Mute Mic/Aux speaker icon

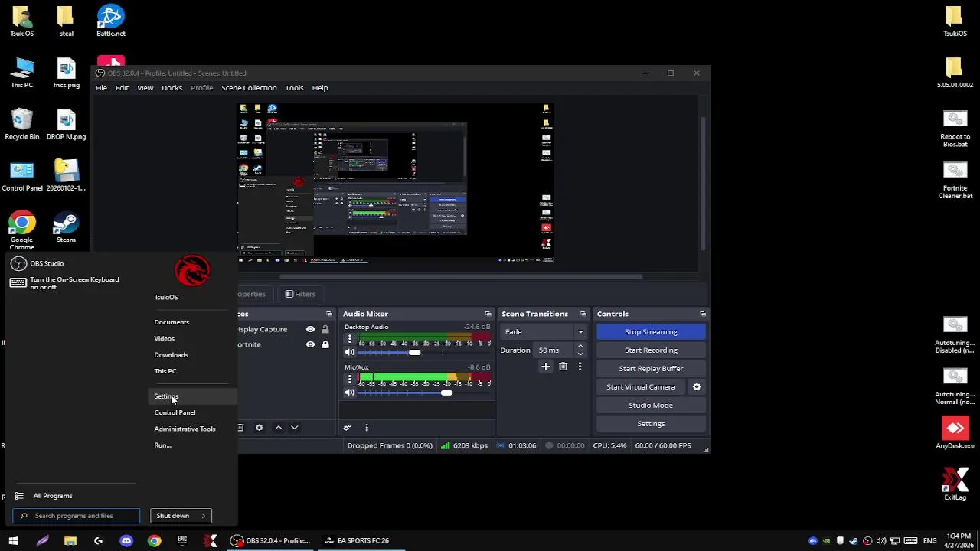[x=350, y=393]
